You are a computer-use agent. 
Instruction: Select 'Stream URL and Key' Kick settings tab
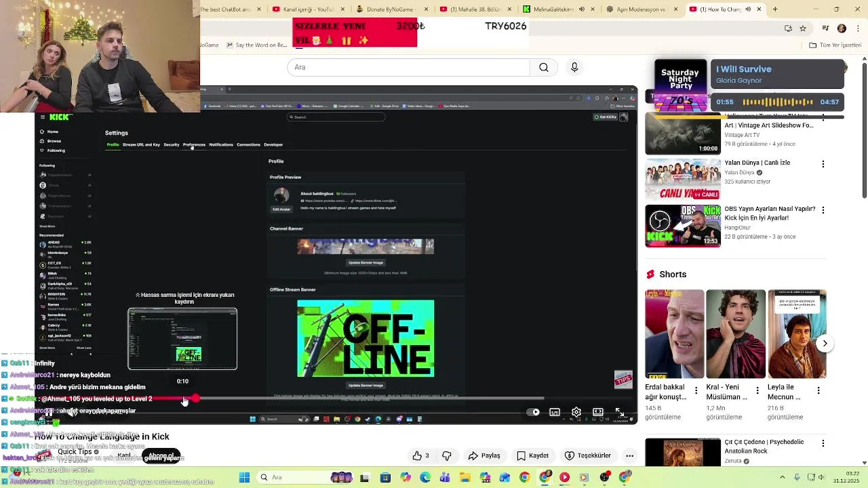(x=141, y=144)
